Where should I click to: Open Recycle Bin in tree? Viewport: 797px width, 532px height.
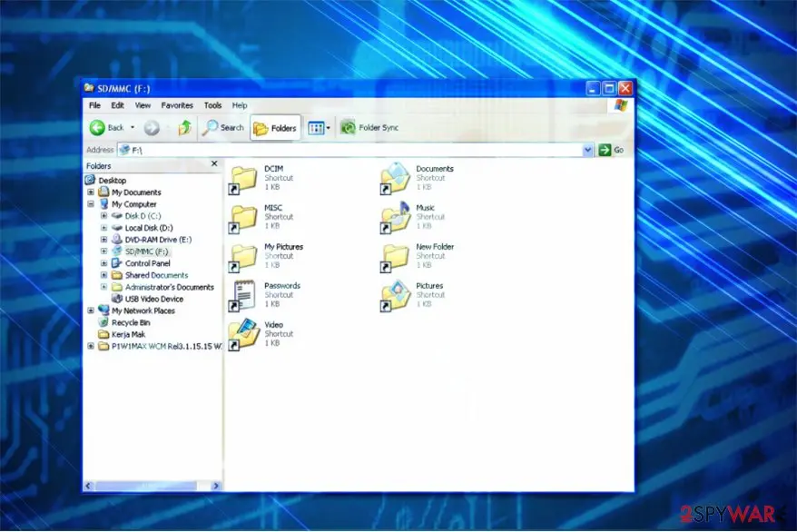131,322
